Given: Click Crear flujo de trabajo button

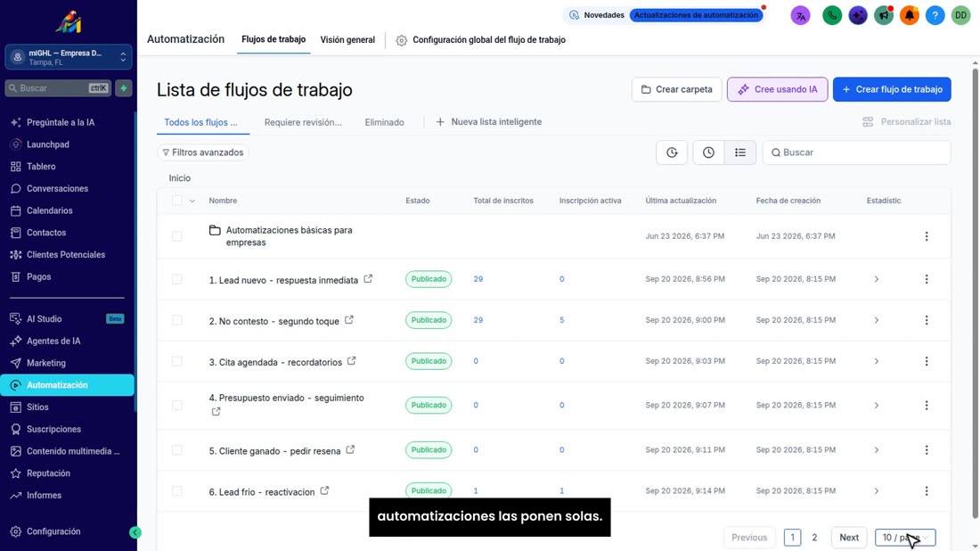Looking at the screenshot, I should click(892, 89).
